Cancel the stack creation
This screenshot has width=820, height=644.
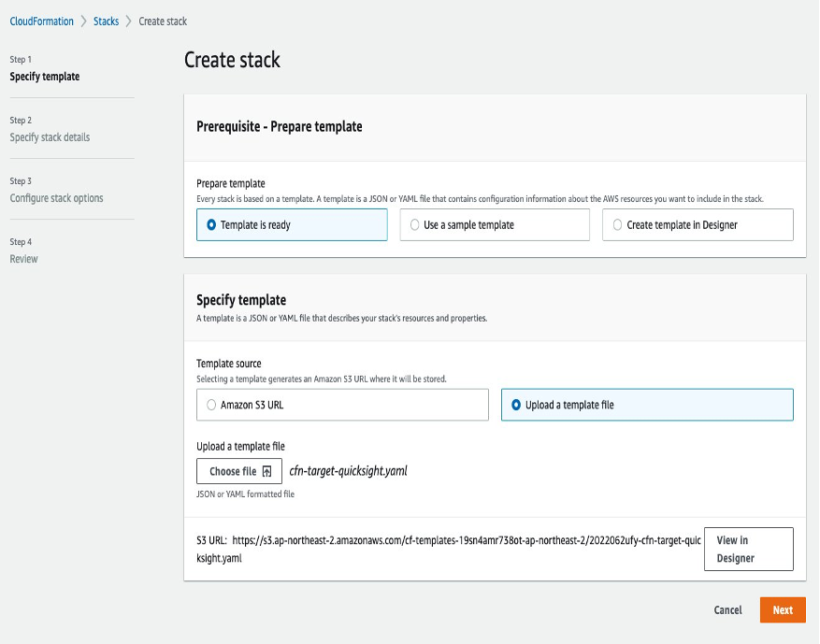tap(727, 610)
